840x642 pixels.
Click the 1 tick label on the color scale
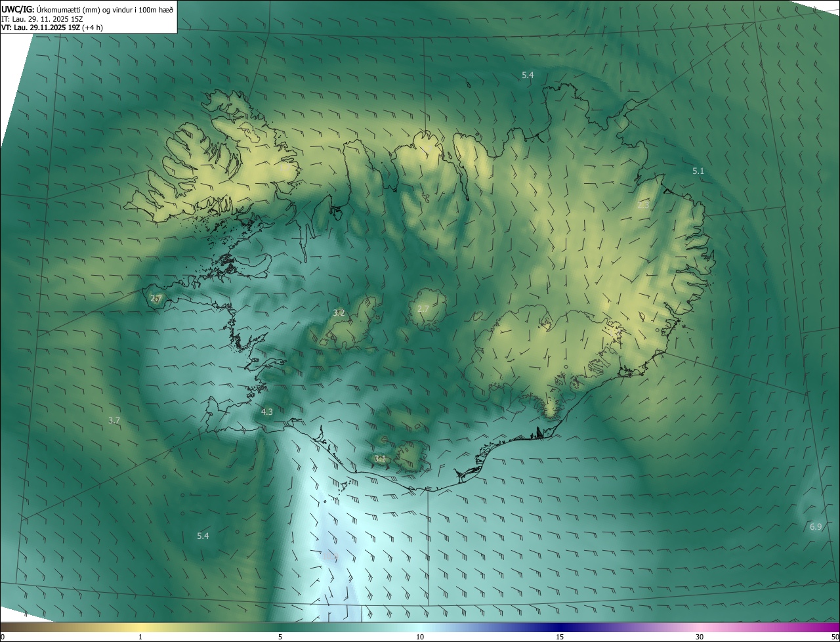[140, 637]
